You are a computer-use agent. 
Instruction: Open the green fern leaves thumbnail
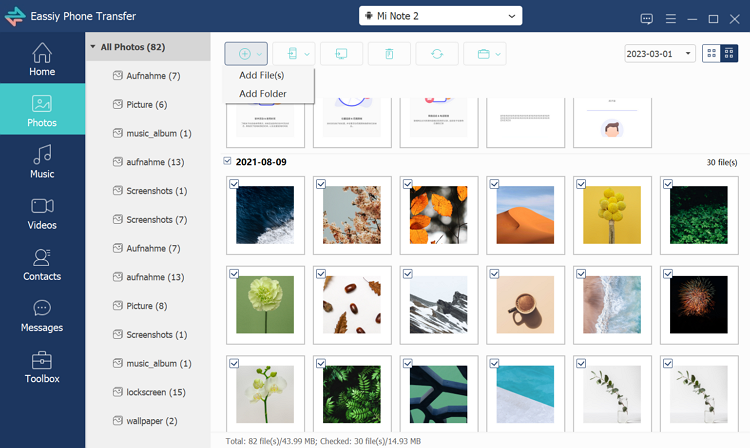[x=352, y=394]
